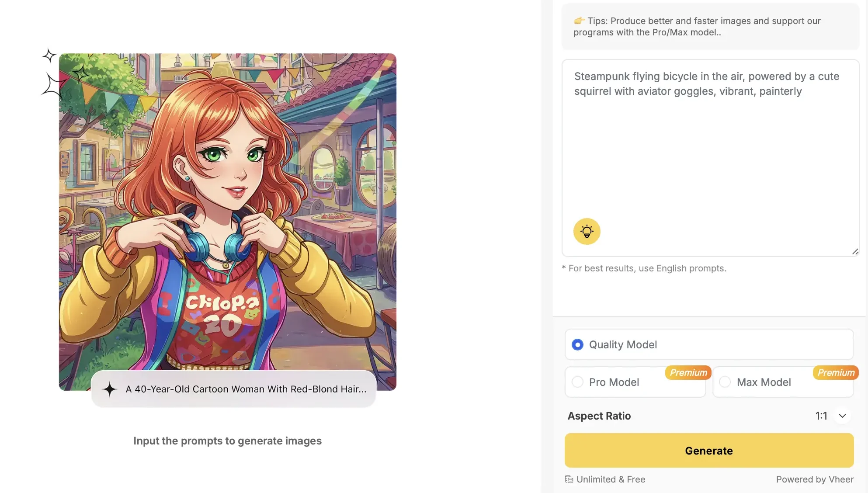868x493 pixels.
Task: Open the 1:1 aspect ratio value
Action: point(821,416)
